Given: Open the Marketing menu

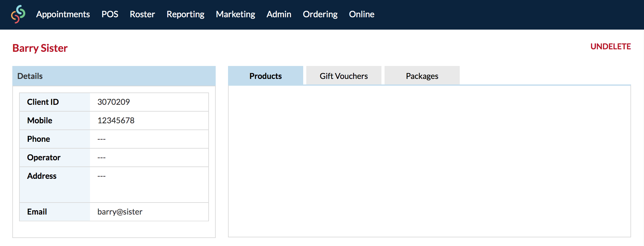Looking at the screenshot, I should (x=235, y=14).
